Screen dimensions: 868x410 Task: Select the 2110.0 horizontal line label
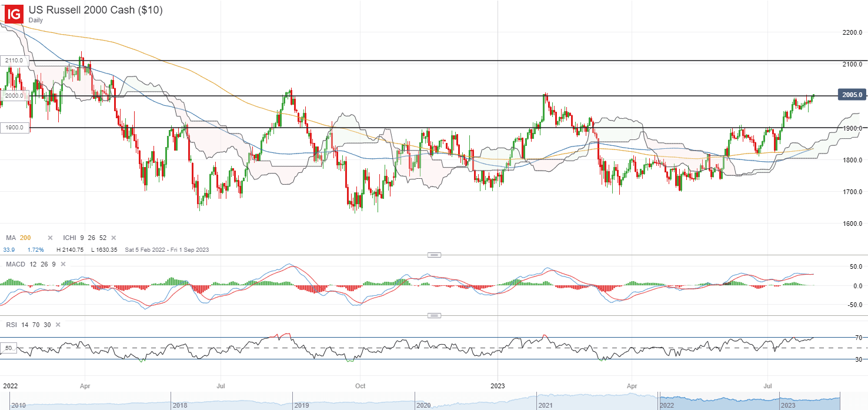point(14,61)
